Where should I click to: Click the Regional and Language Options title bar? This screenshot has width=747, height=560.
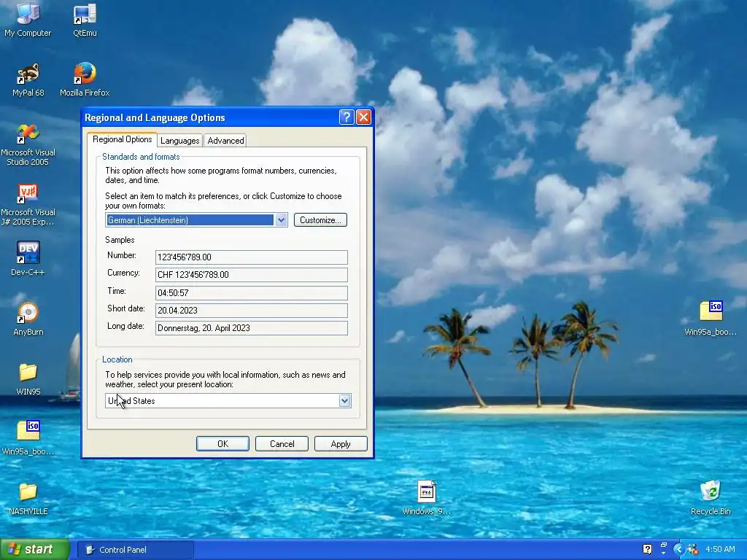[x=209, y=117]
